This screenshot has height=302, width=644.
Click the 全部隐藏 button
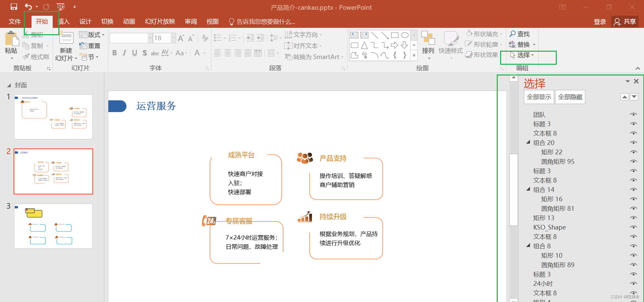point(570,97)
